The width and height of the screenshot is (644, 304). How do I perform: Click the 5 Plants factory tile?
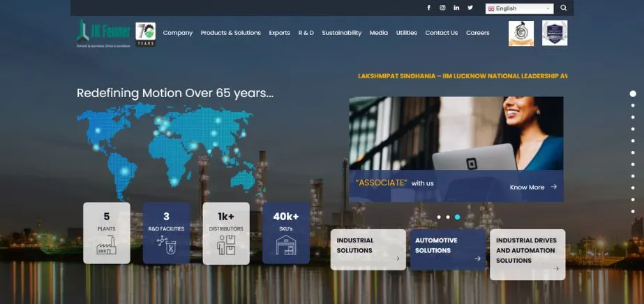coord(107,233)
